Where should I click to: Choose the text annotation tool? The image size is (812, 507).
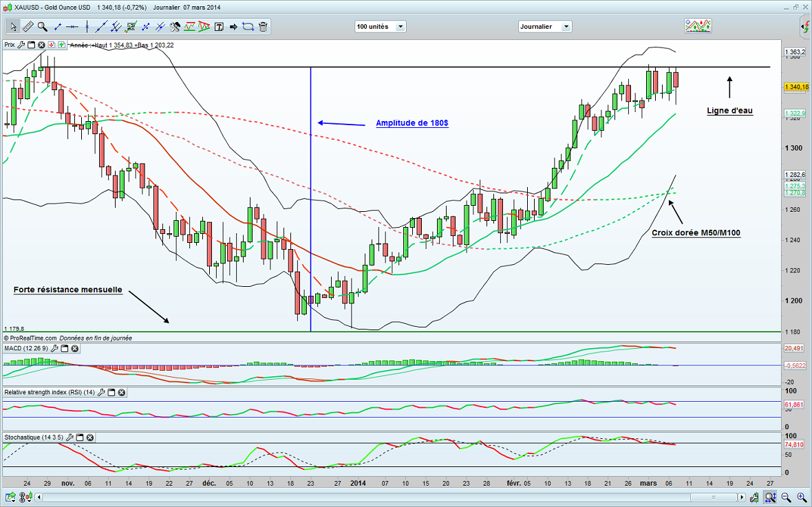click(x=220, y=27)
